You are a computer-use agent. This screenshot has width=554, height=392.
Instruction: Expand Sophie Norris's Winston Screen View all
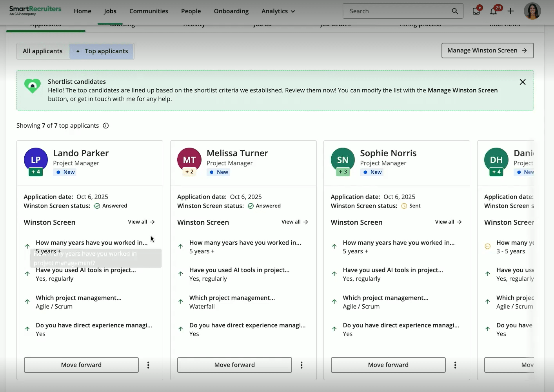point(449,222)
